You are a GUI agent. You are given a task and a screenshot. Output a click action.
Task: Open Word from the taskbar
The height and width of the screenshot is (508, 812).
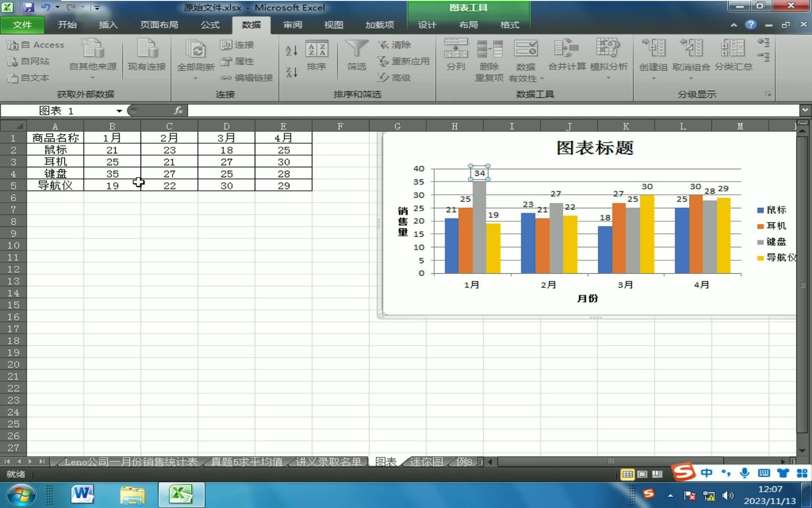[x=83, y=495]
